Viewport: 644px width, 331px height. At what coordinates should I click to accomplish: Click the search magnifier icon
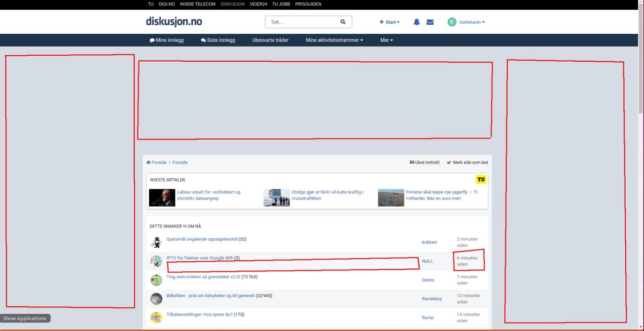(343, 22)
